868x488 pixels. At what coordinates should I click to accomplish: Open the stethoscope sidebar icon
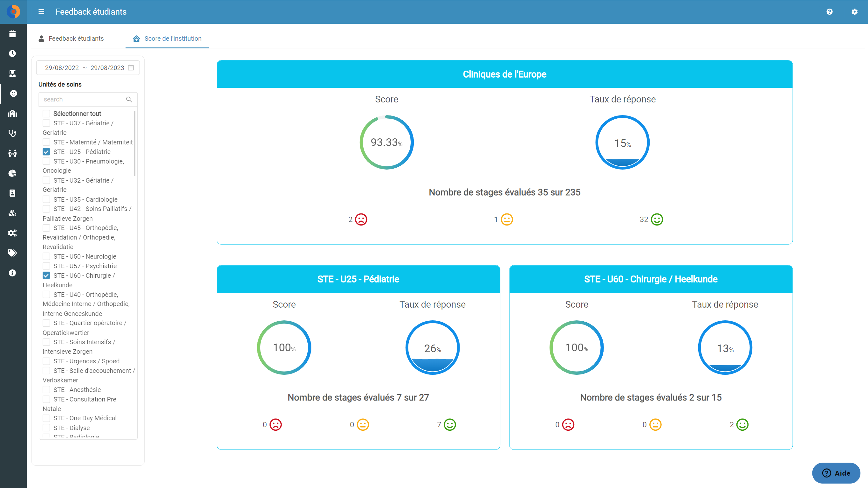(x=12, y=133)
